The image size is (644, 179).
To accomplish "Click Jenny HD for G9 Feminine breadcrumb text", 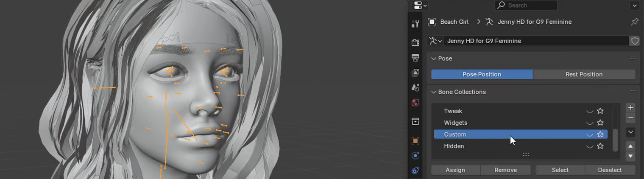I will click(x=534, y=22).
